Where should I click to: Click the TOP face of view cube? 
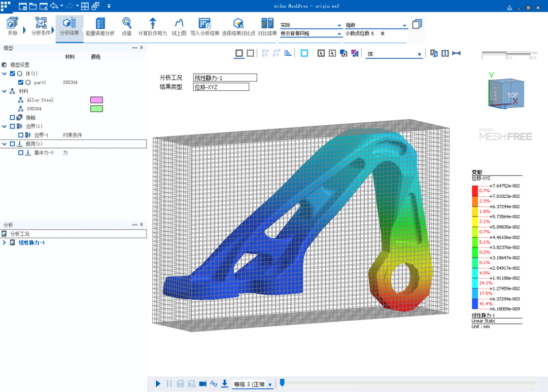point(512,95)
